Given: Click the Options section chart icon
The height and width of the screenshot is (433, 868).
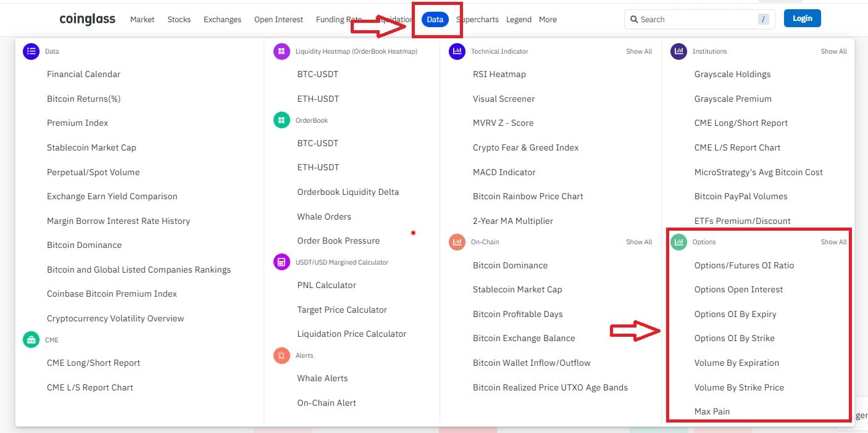Looking at the screenshot, I should tap(678, 242).
